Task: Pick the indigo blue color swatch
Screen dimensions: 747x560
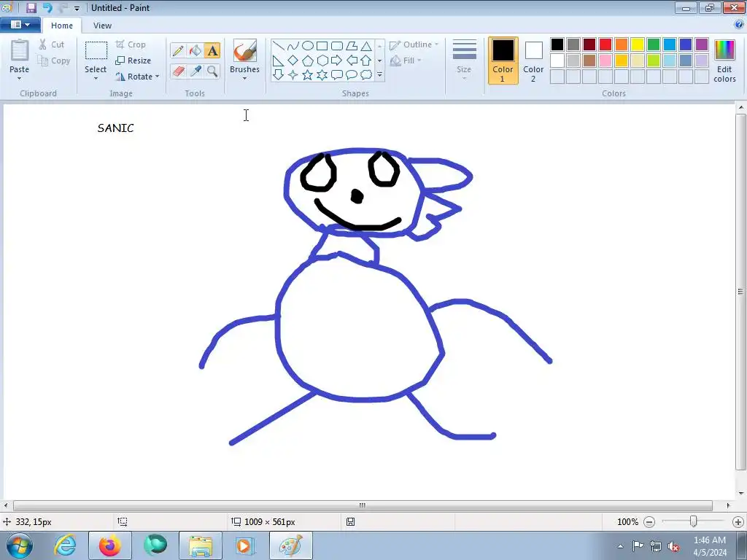Action: (686, 44)
